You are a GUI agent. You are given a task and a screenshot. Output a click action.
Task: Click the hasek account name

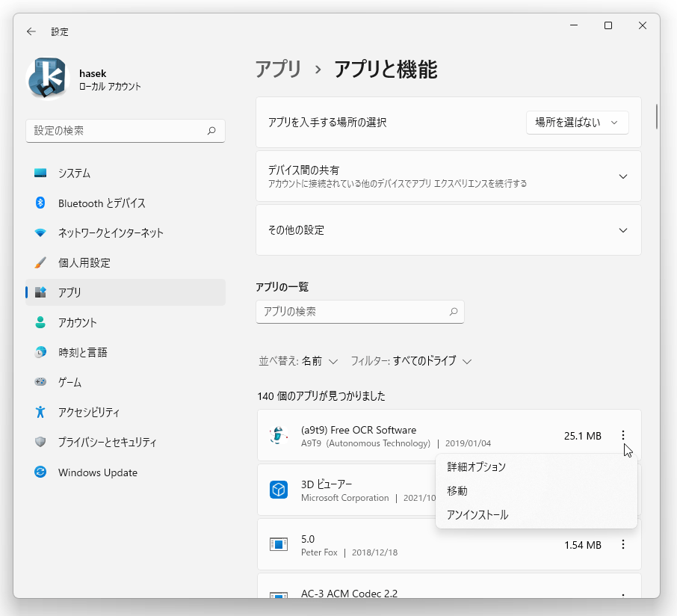(93, 73)
